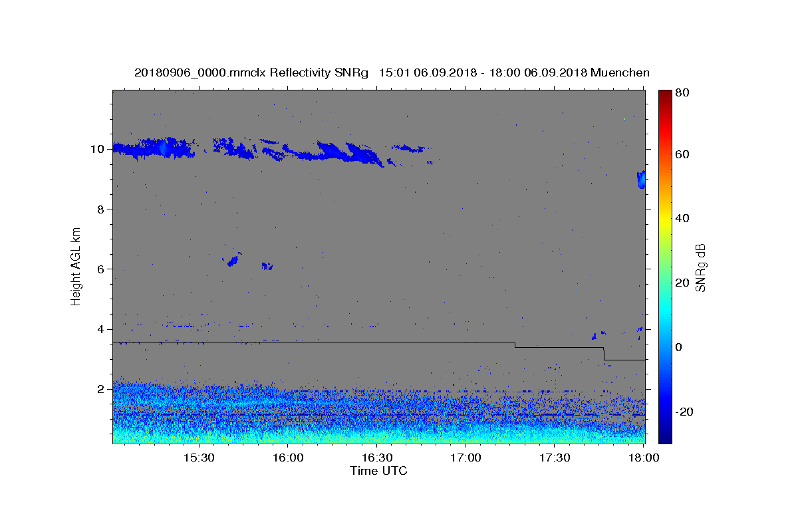Viewport: 798px width, 532px height.
Task: Click the 'Time UTC' axis label
Action: point(378,471)
